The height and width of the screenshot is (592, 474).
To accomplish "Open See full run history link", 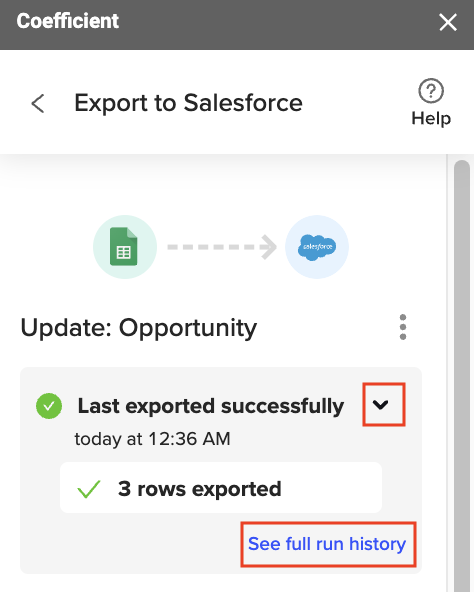I will tap(327, 544).
